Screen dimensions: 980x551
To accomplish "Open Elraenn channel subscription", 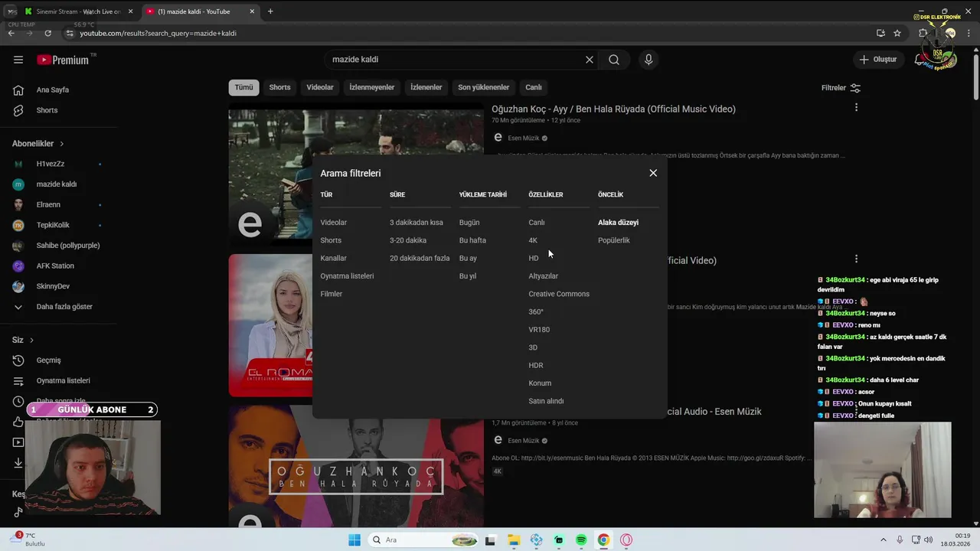I will 48,205.
